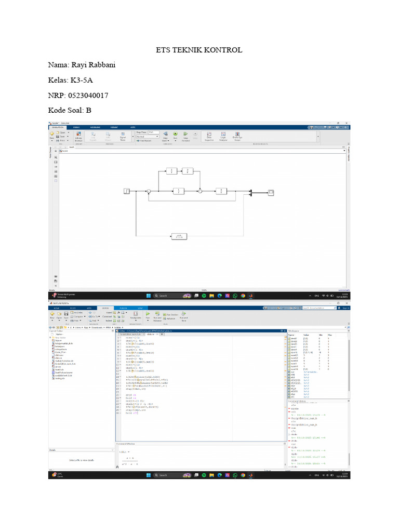Click Sign In link in MATLAB
The width and height of the screenshot is (399, 532).
click(x=345, y=308)
